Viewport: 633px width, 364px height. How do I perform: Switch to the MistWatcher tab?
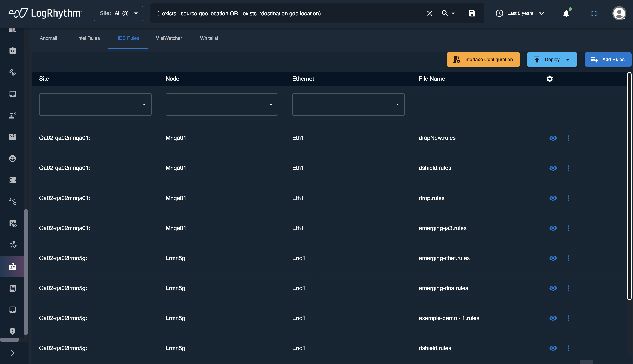(x=168, y=38)
